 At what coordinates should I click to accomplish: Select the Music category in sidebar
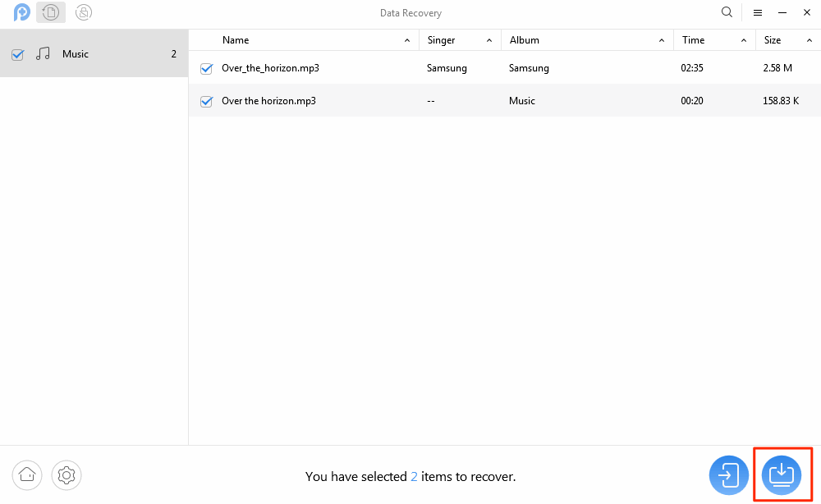click(x=94, y=54)
